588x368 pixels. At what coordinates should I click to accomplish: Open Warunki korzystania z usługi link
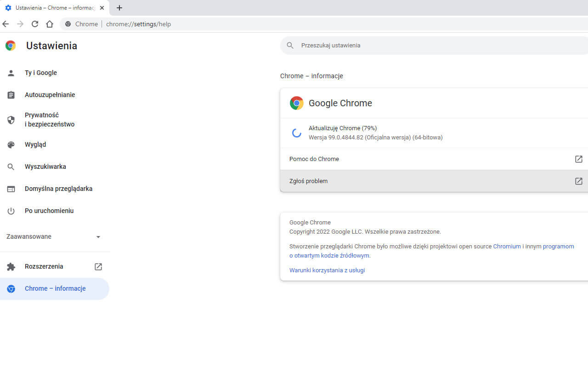click(327, 270)
